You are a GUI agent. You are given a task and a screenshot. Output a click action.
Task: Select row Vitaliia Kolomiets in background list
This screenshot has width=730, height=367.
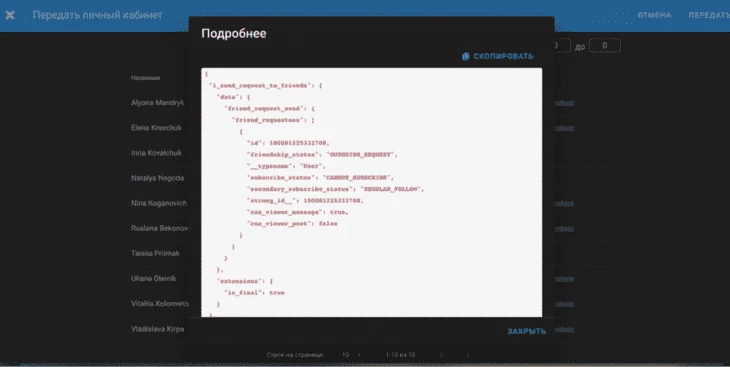click(160, 304)
